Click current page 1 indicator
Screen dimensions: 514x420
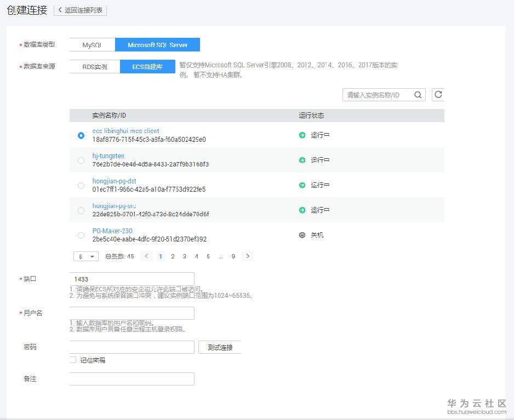tap(161, 256)
